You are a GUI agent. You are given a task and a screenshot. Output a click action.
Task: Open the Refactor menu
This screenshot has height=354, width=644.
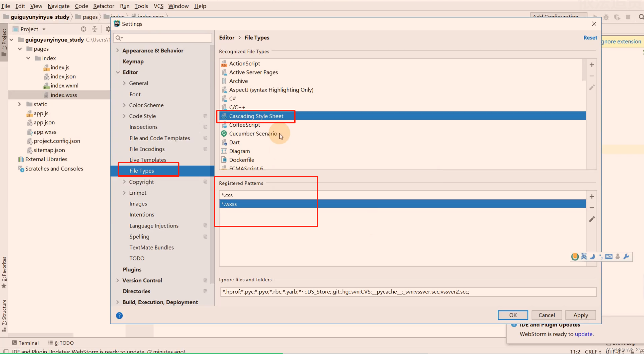coord(103,6)
